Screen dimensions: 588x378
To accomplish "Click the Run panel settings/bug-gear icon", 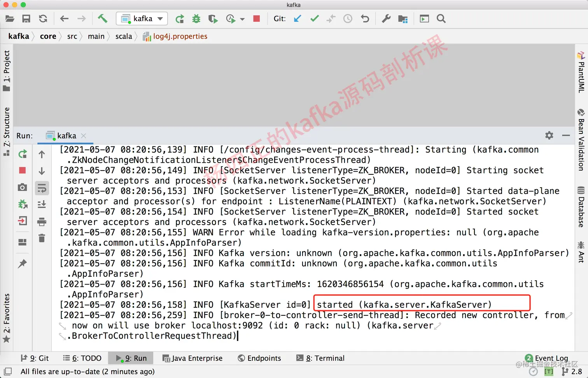I will 23,204.
